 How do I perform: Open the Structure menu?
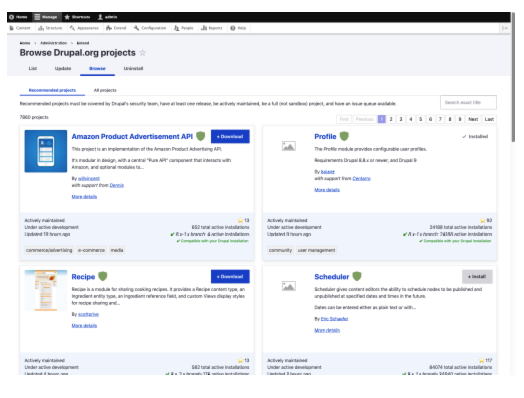tap(50, 28)
